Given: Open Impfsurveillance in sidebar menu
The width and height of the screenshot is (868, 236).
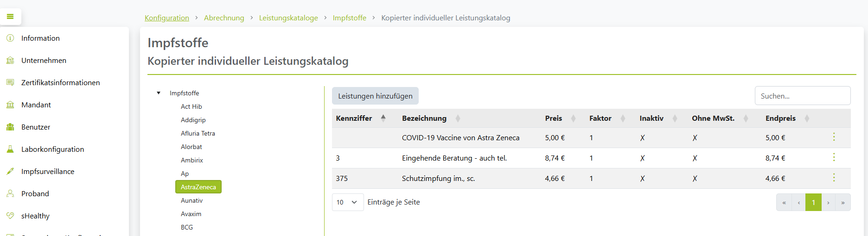Looking at the screenshot, I should point(48,171).
